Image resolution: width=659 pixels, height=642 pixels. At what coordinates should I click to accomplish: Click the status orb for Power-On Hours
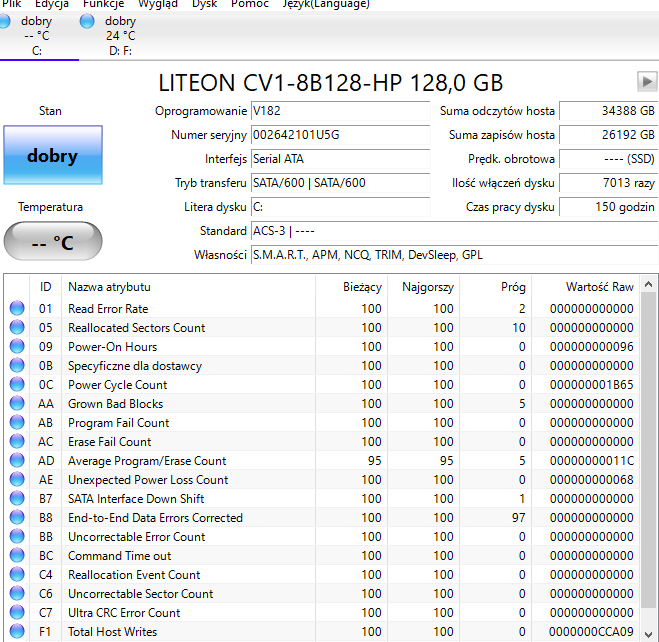17,346
